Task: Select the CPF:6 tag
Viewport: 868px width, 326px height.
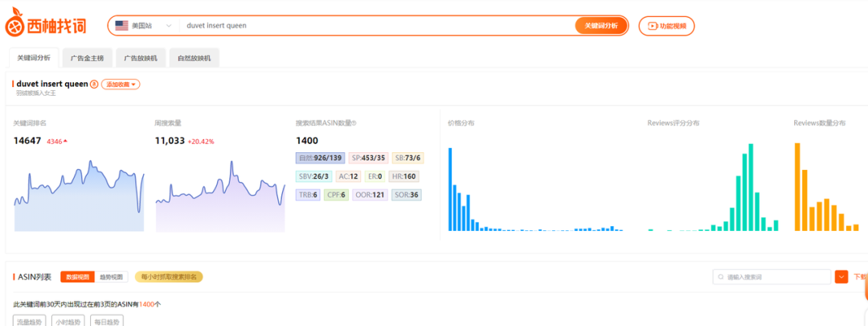Action: pos(336,195)
